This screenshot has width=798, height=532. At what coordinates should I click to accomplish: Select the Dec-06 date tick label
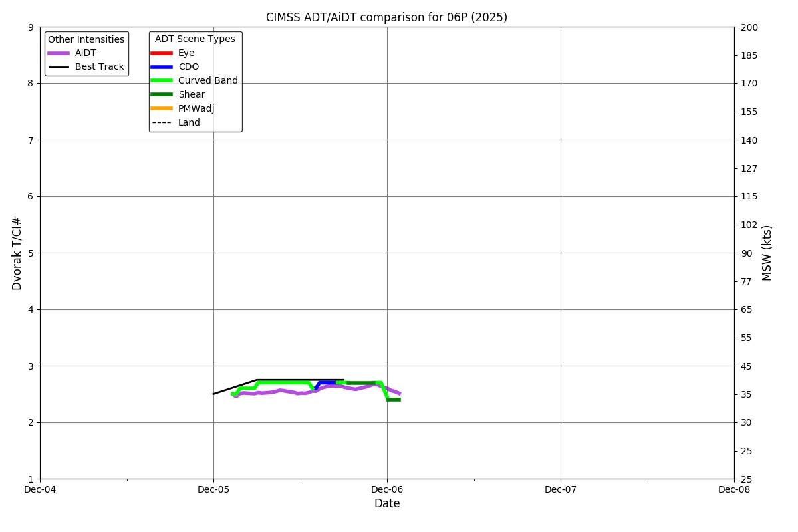pyautogui.click(x=387, y=490)
